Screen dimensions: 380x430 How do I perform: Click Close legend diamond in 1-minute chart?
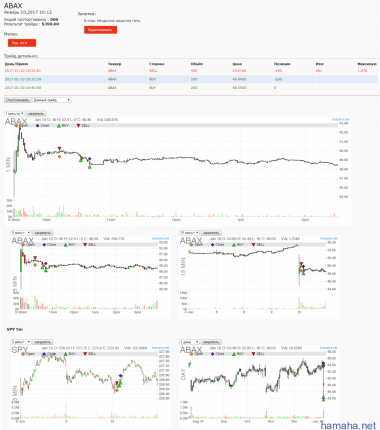37,126
